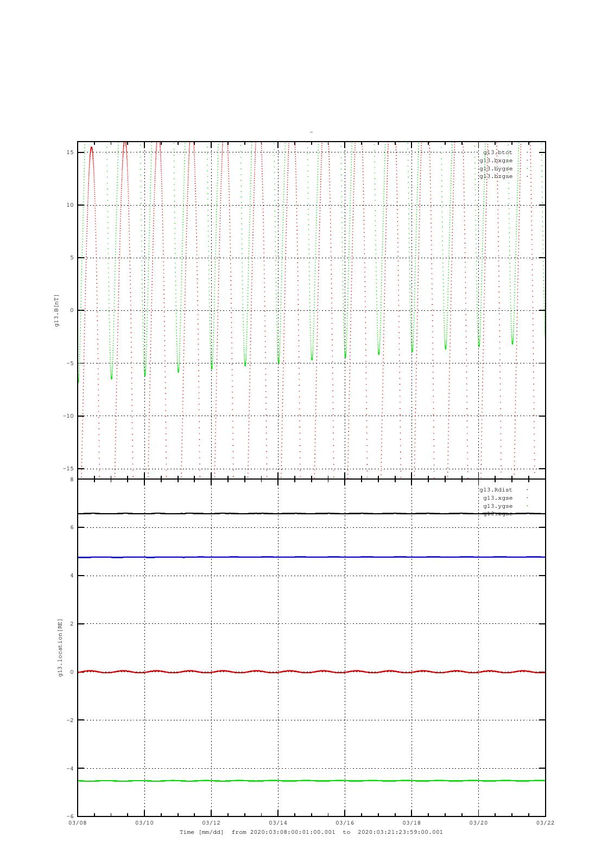Click the 4 tick on the location axis
The height and width of the screenshot is (868, 614).
coord(72,576)
